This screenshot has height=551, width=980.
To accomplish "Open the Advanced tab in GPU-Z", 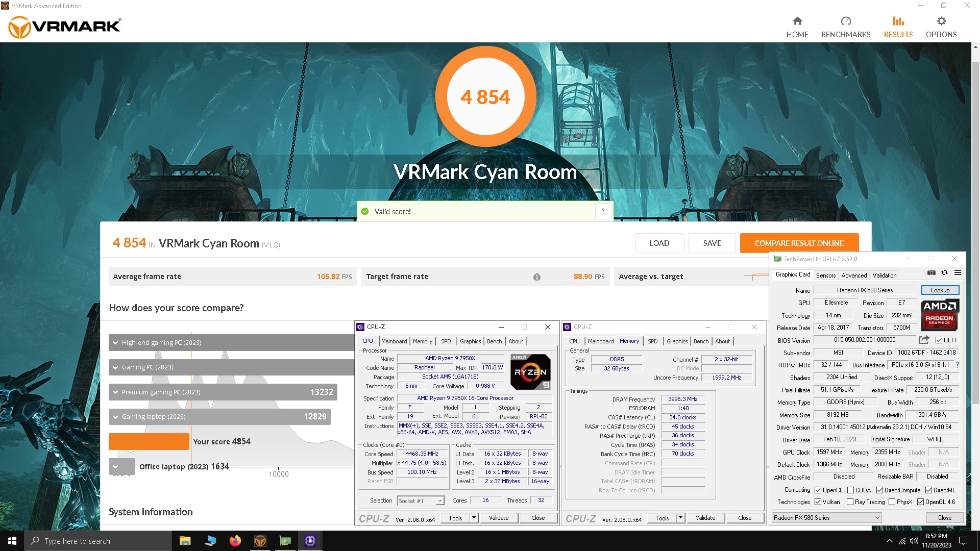I will click(854, 275).
